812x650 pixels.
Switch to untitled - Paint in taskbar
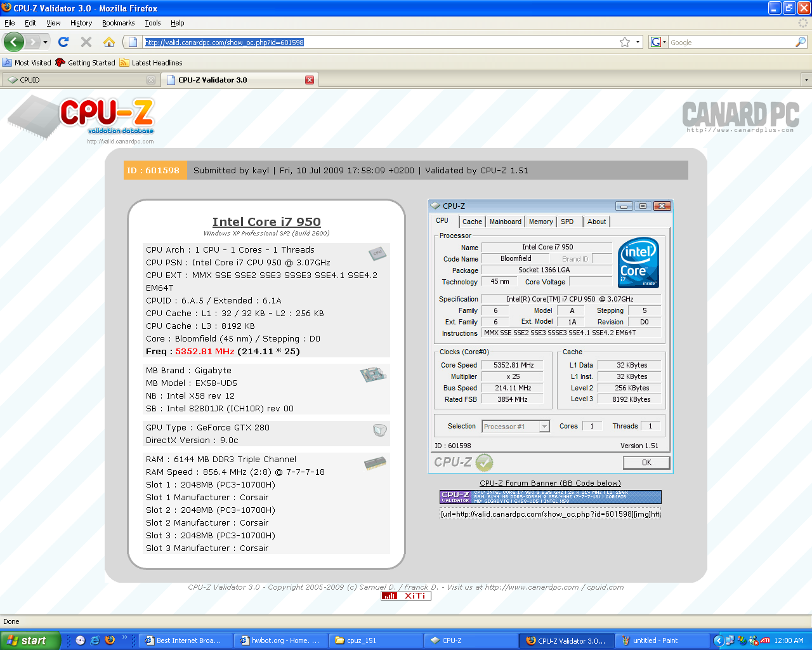662,640
